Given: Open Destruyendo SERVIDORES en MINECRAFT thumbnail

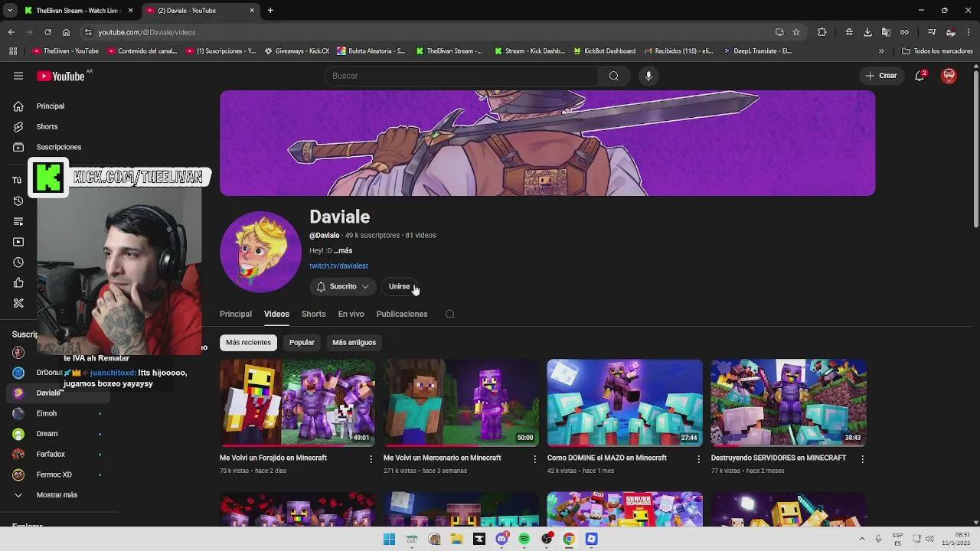Looking at the screenshot, I should pyautogui.click(x=789, y=403).
